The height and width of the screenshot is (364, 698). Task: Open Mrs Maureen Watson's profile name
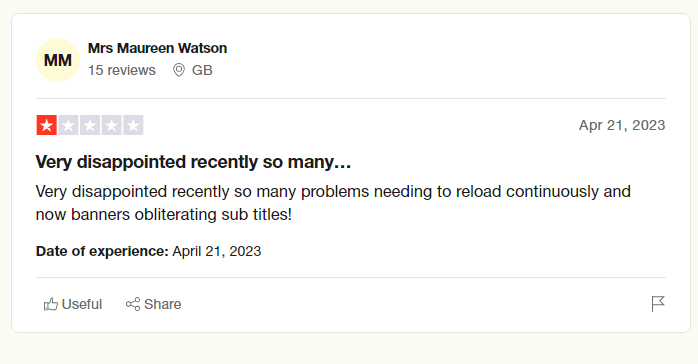pyautogui.click(x=158, y=48)
